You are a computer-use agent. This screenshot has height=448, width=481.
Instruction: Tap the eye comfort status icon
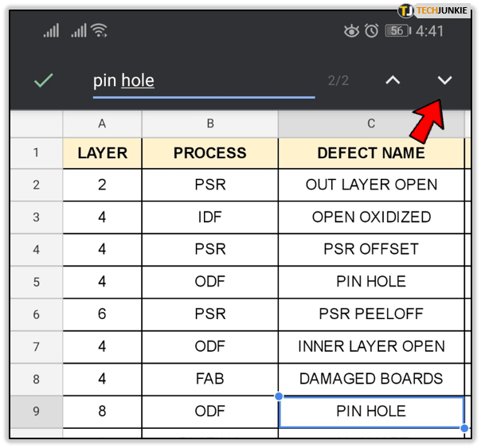click(350, 31)
